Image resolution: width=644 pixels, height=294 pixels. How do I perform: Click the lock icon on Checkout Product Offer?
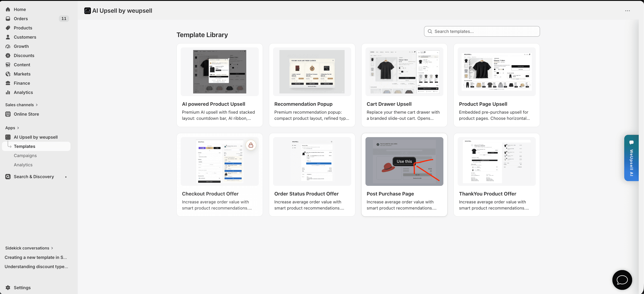[x=251, y=145]
